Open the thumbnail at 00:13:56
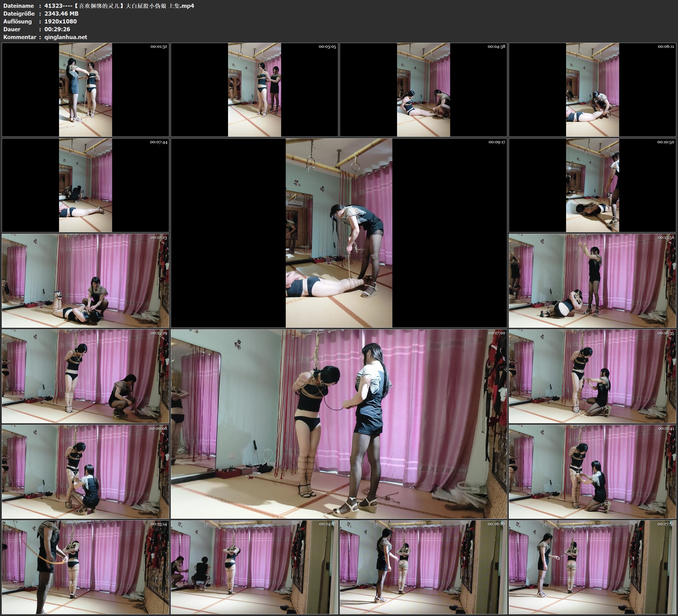Viewport: 678px width, 616px height. coord(592,281)
